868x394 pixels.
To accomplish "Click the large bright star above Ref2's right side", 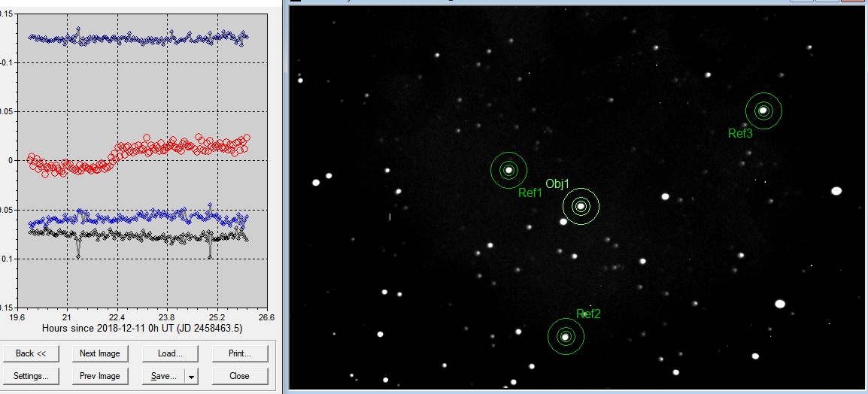I will coord(780,304).
